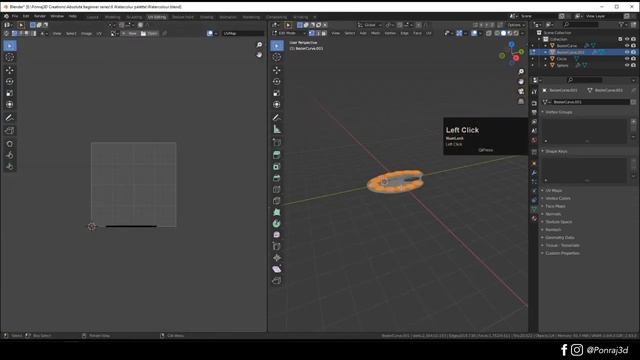Screen dimensions: 640x360
Task: Select the Pinch tool in UV editor toolbar
Action: (9, 167)
